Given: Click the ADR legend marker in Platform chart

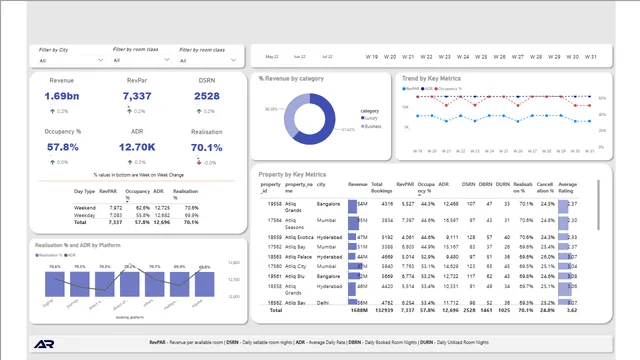Looking at the screenshot, I should 66,255.
